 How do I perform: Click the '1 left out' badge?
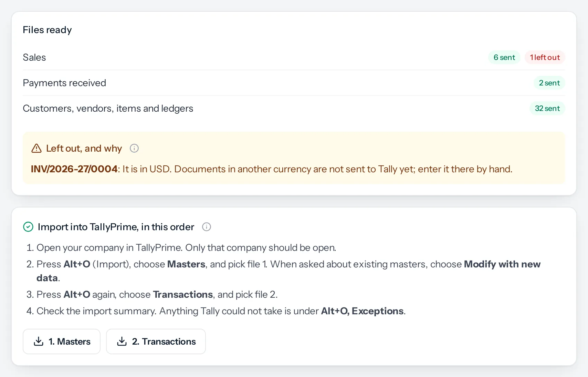(545, 57)
